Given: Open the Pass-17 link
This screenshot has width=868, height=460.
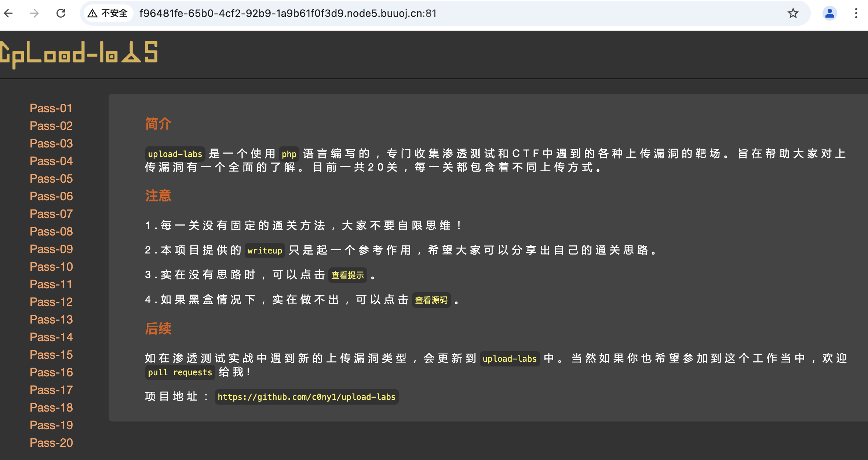Looking at the screenshot, I should point(51,390).
